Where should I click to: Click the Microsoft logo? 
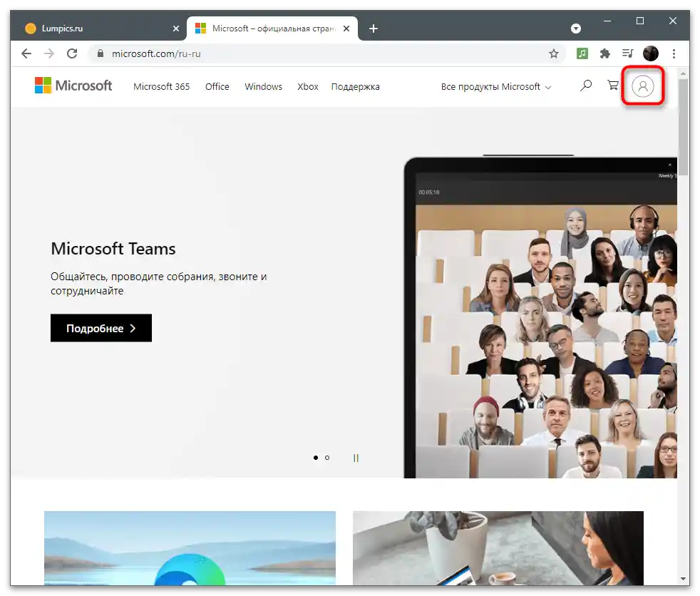[73, 86]
